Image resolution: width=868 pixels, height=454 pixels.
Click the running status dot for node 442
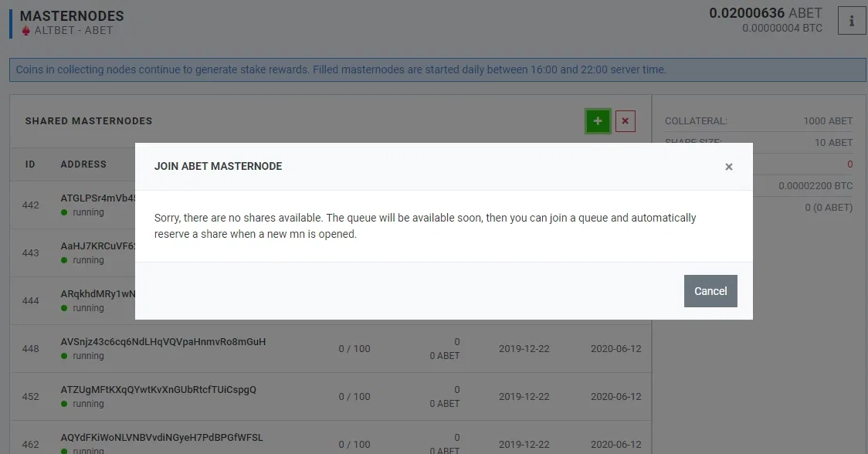64,212
